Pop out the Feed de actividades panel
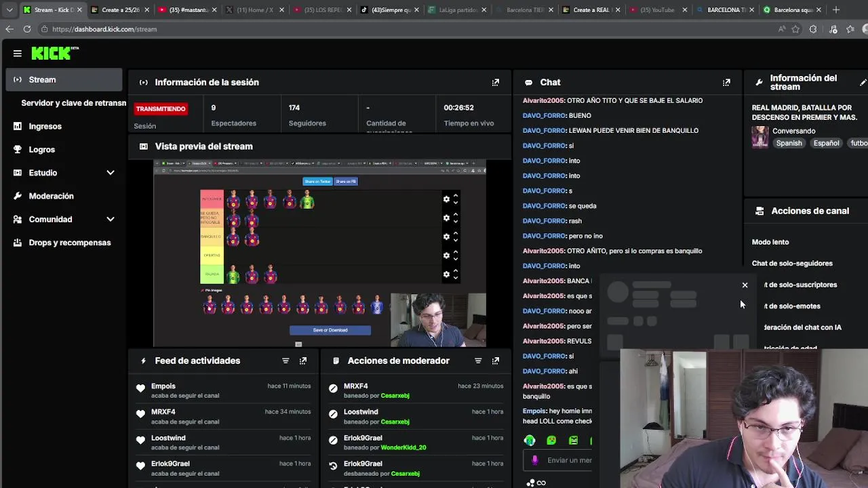Image resolution: width=868 pixels, height=488 pixels. point(303,361)
